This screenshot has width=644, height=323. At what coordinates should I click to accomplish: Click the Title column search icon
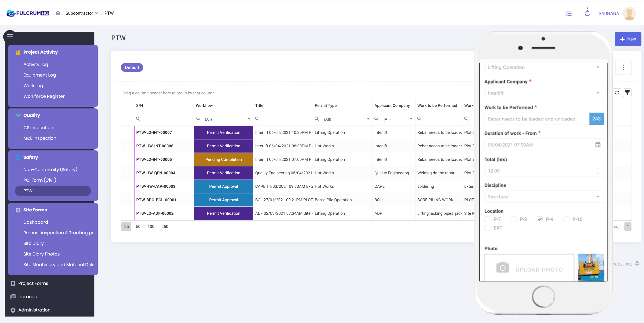tap(257, 119)
